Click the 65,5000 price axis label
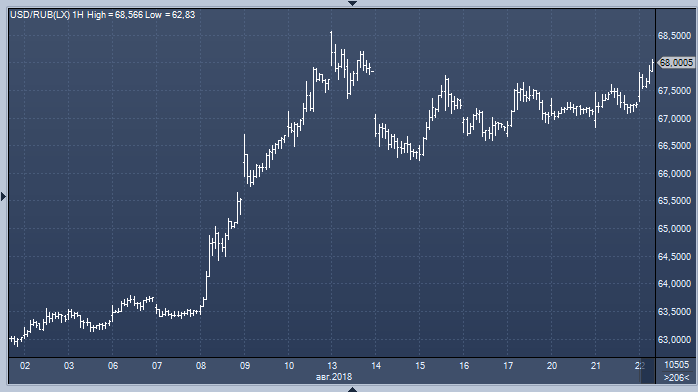698x392 pixels. (x=674, y=201)
